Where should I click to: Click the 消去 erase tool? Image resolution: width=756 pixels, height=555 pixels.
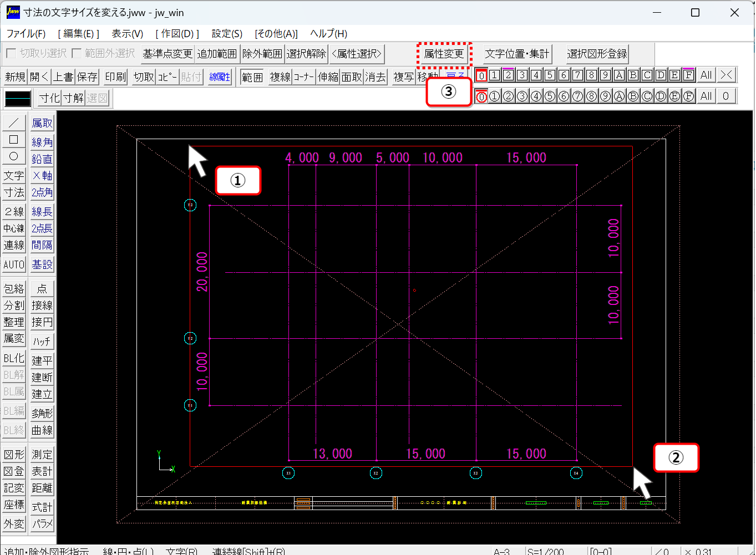[376, 77]
